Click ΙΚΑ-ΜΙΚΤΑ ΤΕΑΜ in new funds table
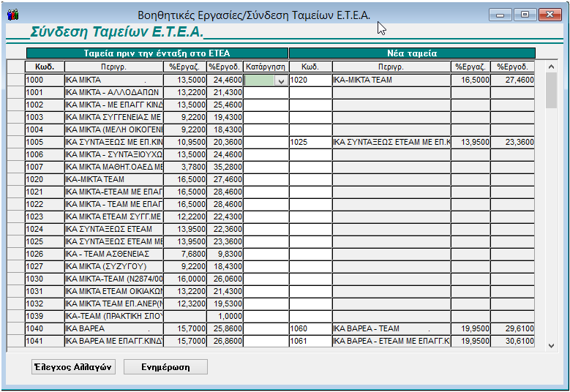Image resolution: width=570 pixels, height=392 pixels. tap(391, 80)
